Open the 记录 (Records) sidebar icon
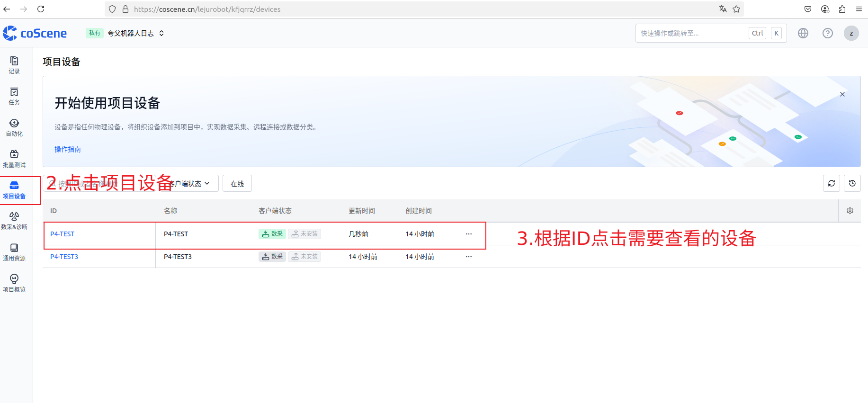 [14, 64]
